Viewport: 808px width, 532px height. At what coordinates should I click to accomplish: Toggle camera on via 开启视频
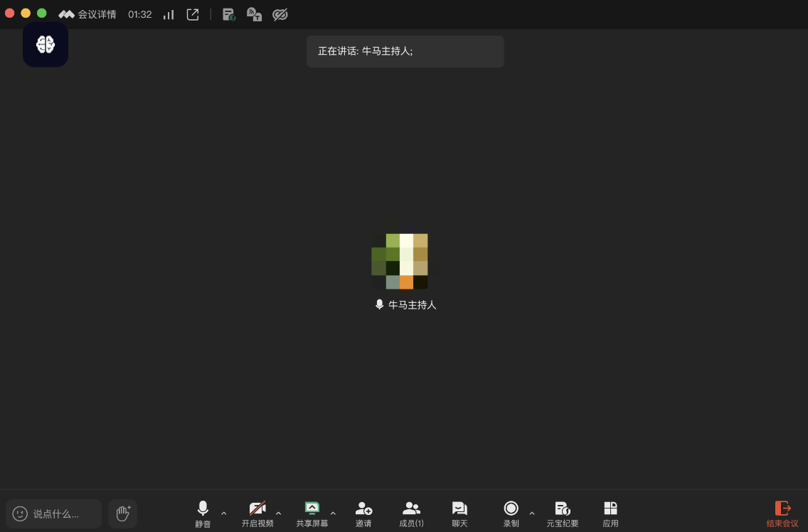coord(257,512)
